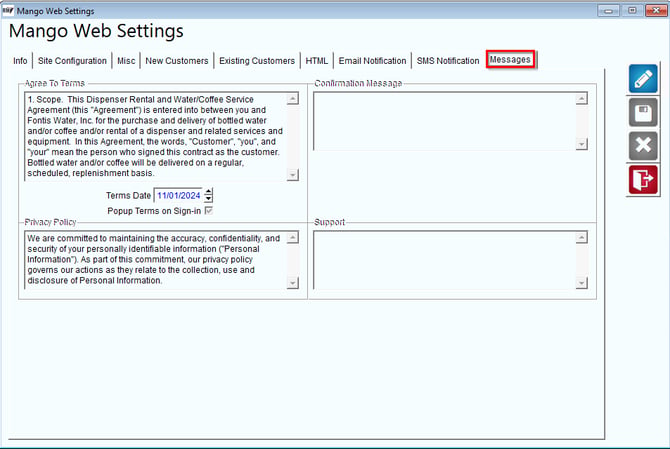Click Agree To Terms scrollbar down arrow

293,175
